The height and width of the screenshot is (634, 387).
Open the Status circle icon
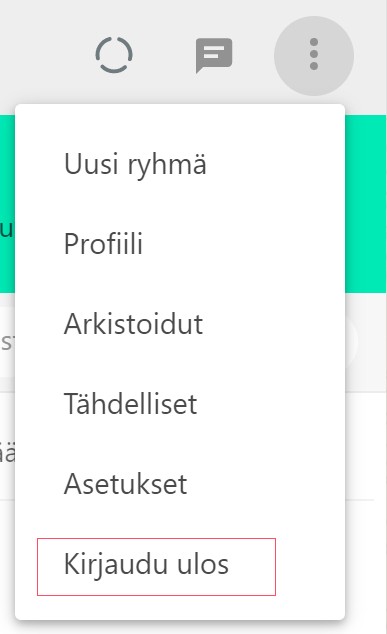click(114, 55)
